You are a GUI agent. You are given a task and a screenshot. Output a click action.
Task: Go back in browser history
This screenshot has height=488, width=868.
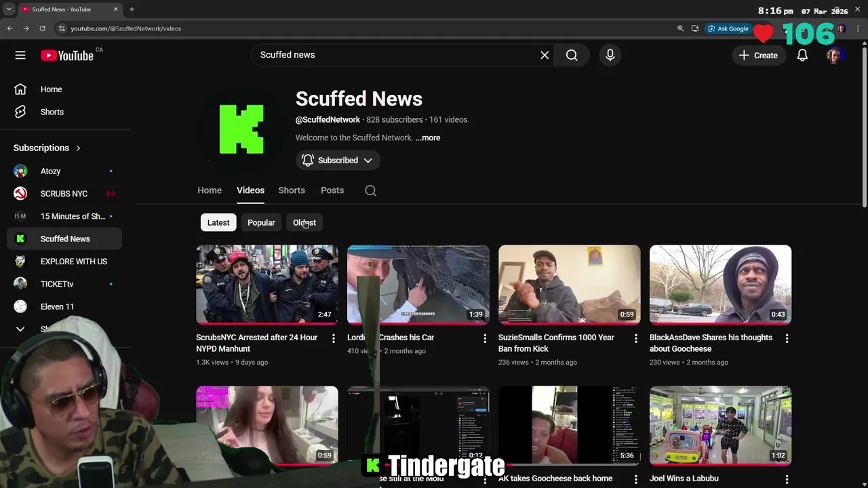click(9, 28)
